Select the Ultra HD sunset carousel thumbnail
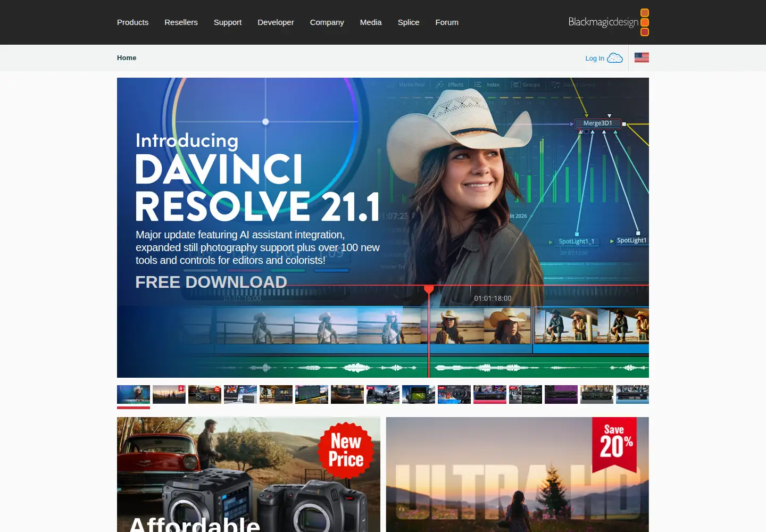The width and height of the screenshot is (766, 532). coord(169,394)
